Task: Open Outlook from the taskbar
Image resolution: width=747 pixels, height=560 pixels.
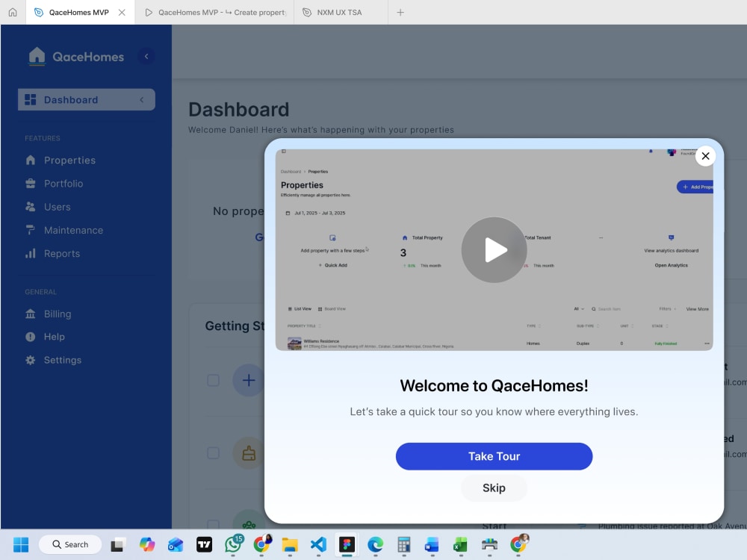Action: pyautogui.click(x=176, y=544)
